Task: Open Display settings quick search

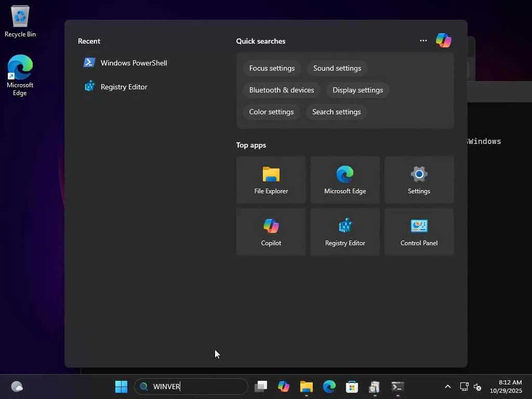Action: 357,90
